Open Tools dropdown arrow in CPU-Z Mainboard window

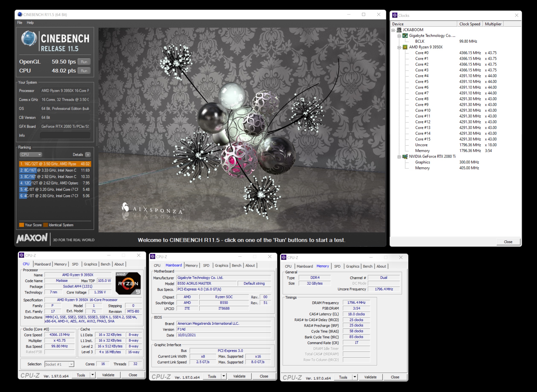[224, 376]
